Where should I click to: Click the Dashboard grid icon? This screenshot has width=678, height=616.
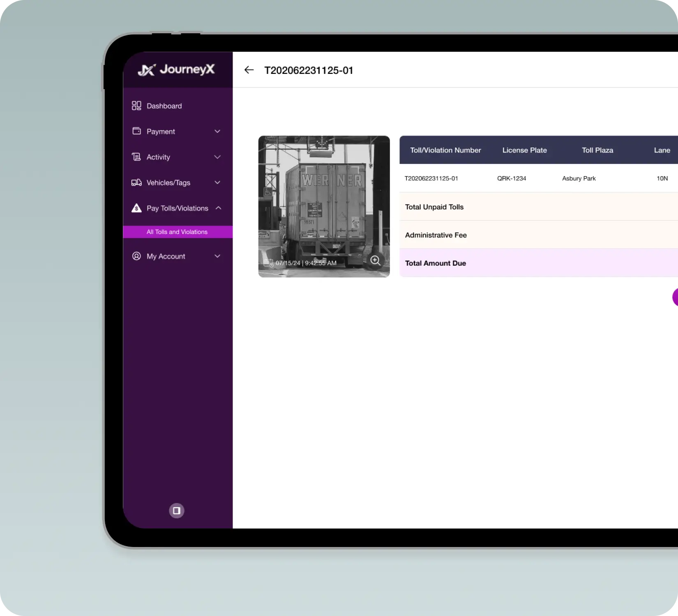(136, 106)
